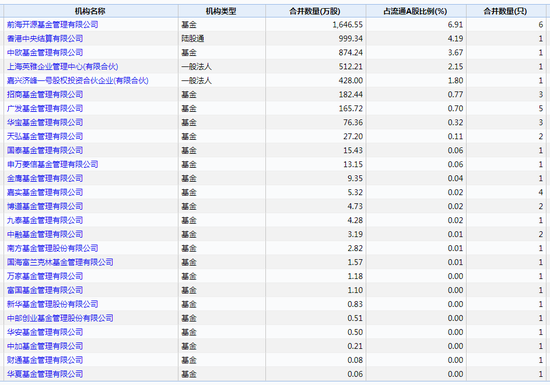Sort by 机构类型 column header

click(222, 11)
